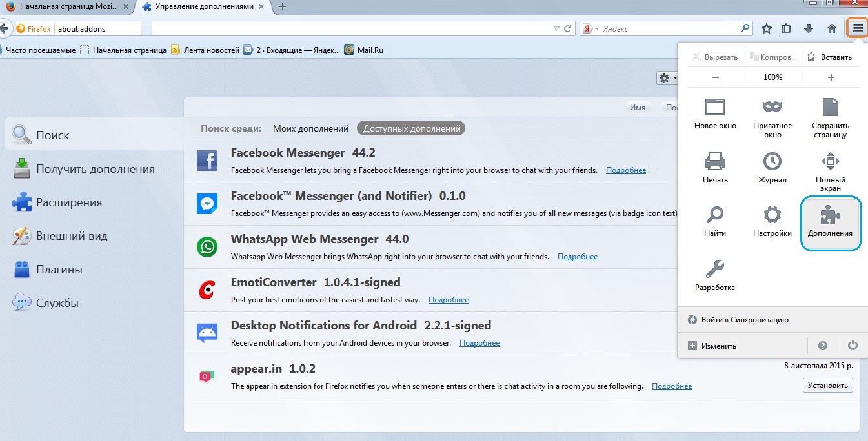Open the URL bar history dropdown arrow
This screenshot has height=441, width=868.
(556, 29)
